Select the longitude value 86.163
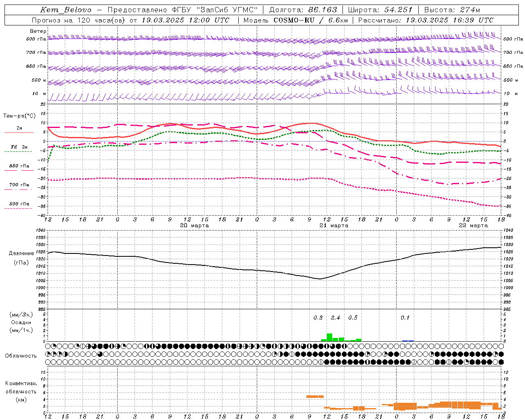Screen dimensions: 525x420 point(323,10)
